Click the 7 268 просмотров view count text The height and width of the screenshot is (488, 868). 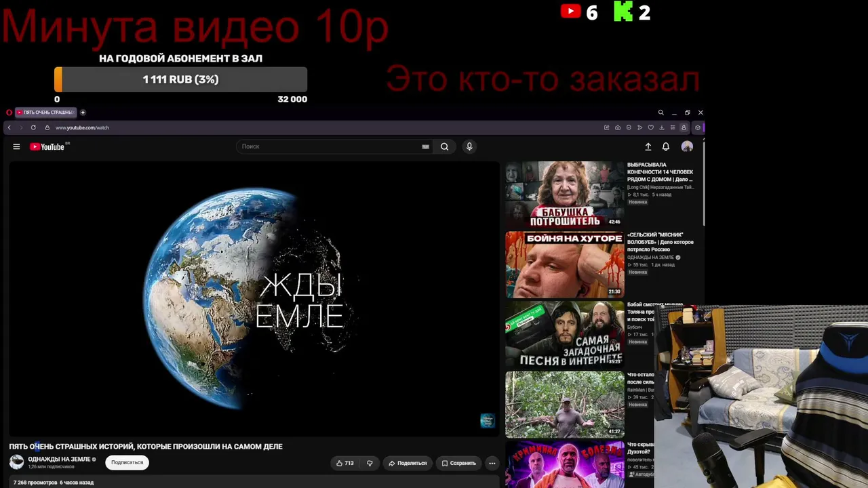coord(35,483)
